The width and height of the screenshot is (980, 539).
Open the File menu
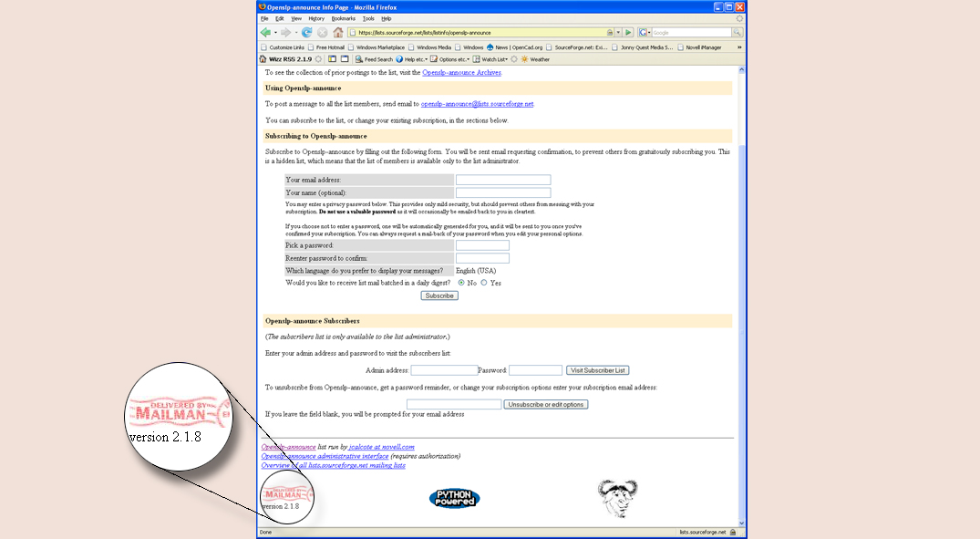coord(264,19)
